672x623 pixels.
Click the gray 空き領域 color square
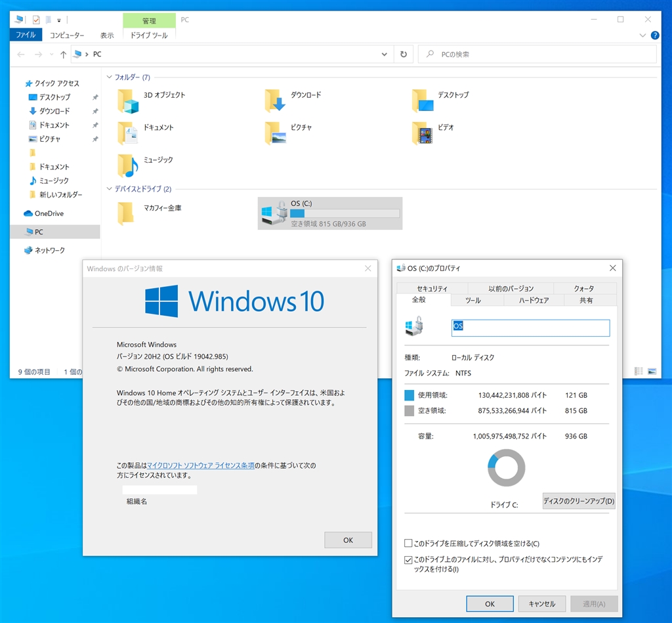409,411
